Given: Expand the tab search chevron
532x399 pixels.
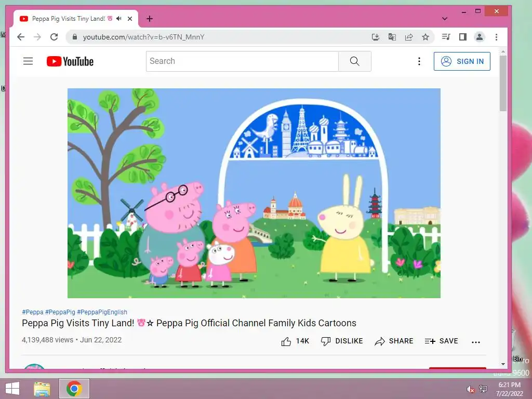Looking at the screenshot, I should point(445,19).
